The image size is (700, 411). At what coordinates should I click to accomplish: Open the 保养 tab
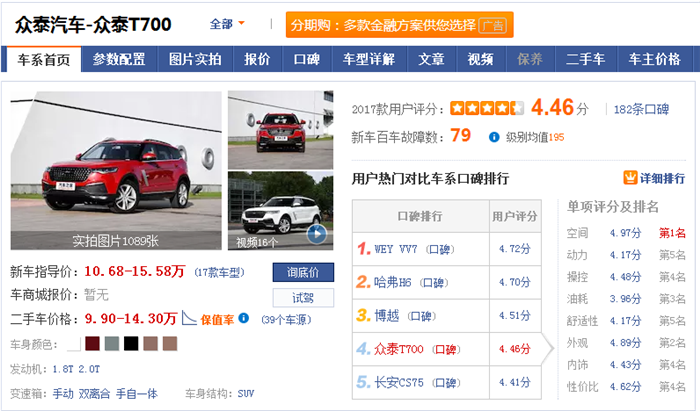530,59
